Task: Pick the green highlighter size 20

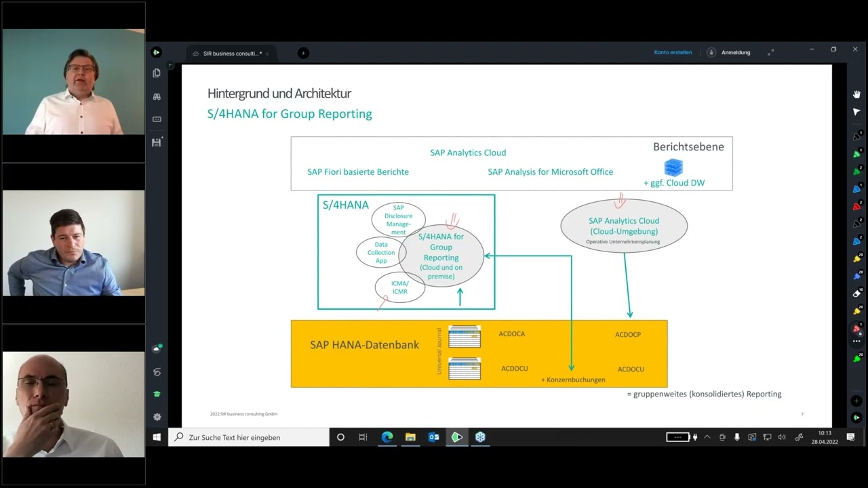Action: pyautogui.click(x=856, y=358)
